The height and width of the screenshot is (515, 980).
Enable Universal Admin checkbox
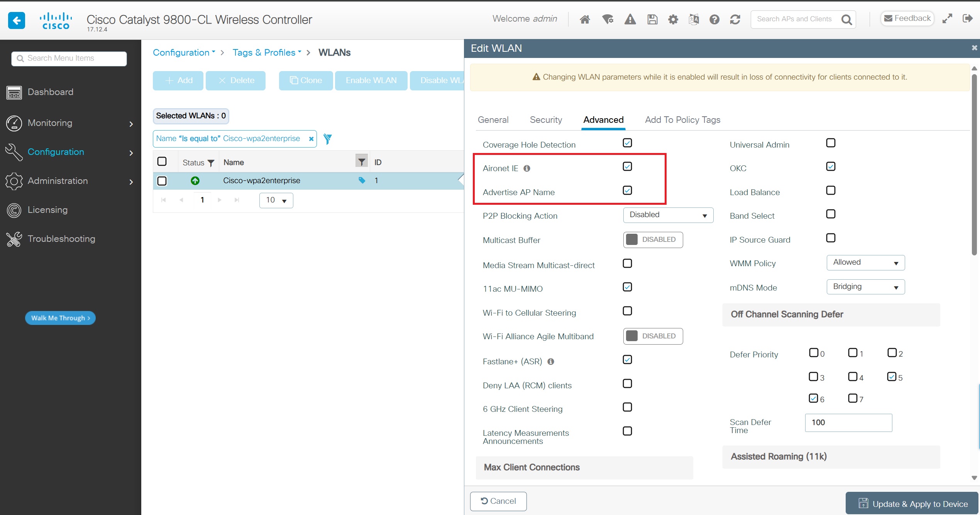[x=831, y=143]
